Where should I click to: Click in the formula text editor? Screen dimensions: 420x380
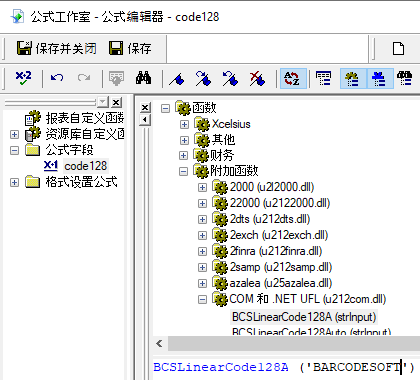(x=286, y=367)
